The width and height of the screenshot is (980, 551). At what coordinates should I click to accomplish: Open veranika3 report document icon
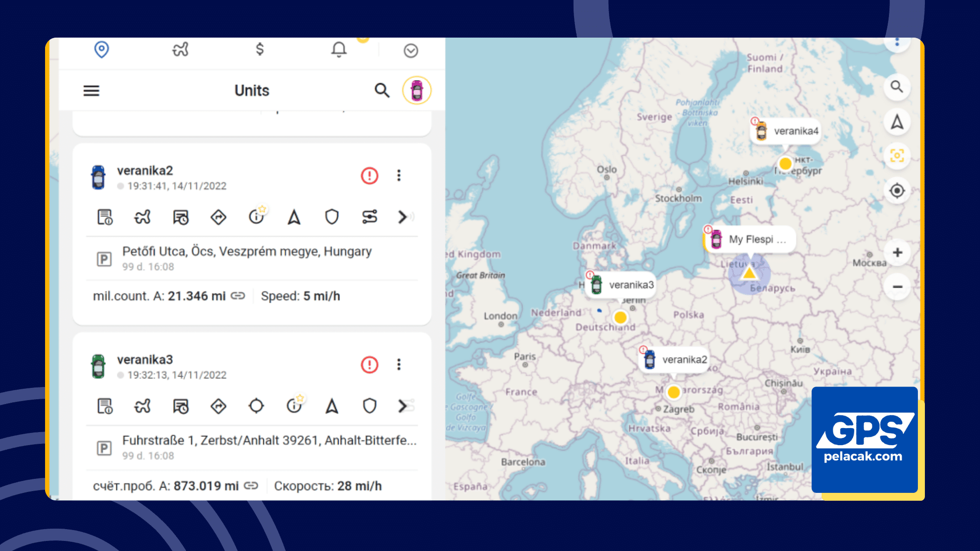click(105, 406)
